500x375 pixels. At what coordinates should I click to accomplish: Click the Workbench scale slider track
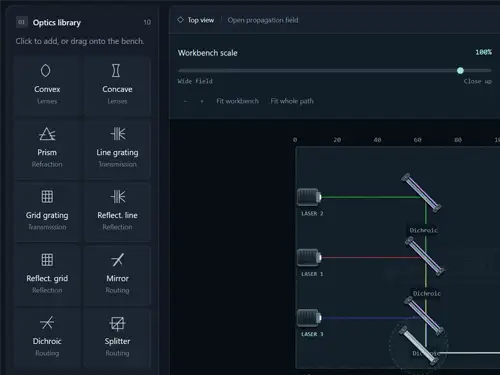[335, 70]
